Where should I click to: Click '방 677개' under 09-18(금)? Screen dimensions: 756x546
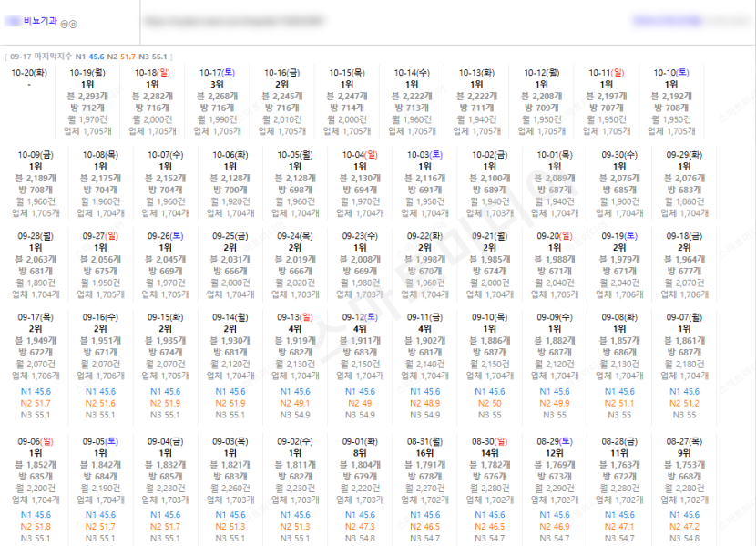(x=684, y=271)
